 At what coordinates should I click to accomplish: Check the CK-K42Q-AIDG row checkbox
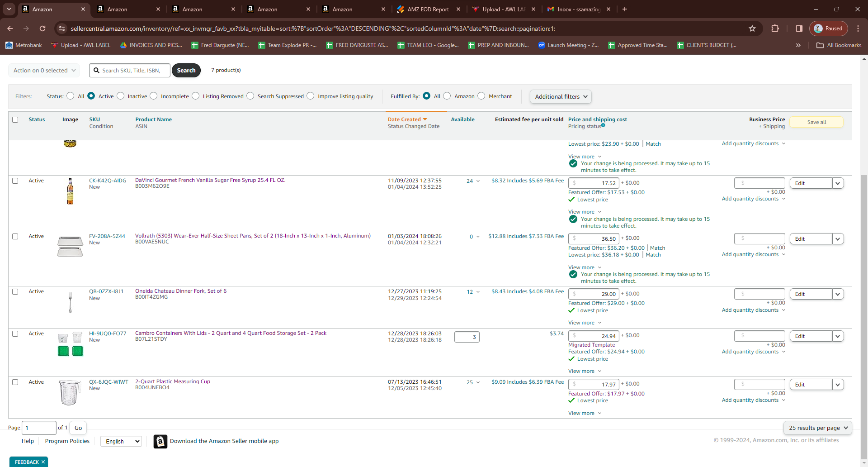tap(15, 181)
